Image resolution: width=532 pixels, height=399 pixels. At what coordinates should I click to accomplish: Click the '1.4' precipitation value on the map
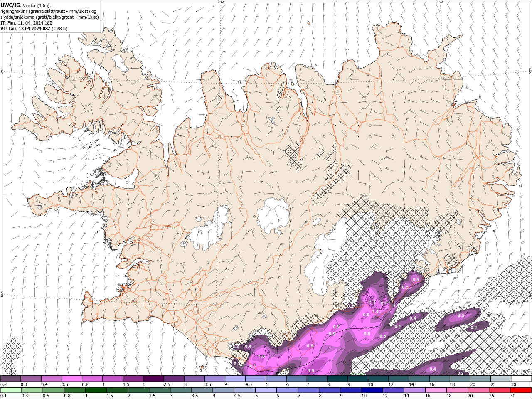pos(375,311)
